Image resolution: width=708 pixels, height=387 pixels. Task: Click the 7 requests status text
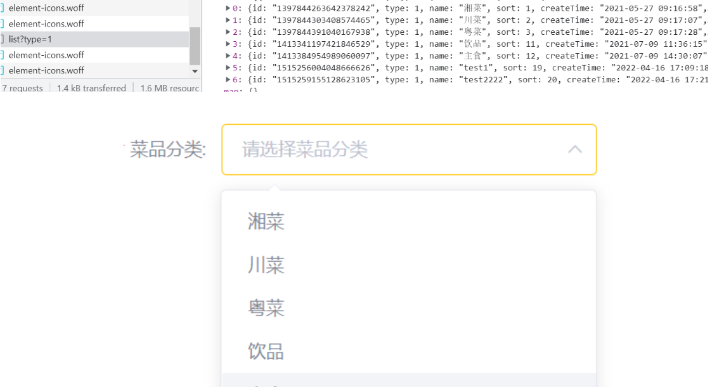point(23,88)
